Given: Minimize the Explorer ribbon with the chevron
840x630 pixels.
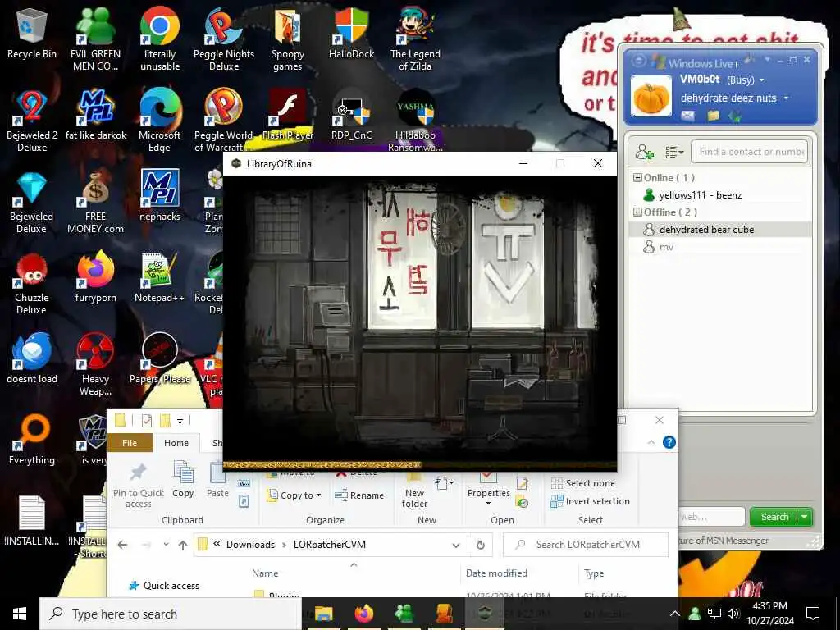Looking at the screenshot, I should pyautogui.click(x=651, y=442).
